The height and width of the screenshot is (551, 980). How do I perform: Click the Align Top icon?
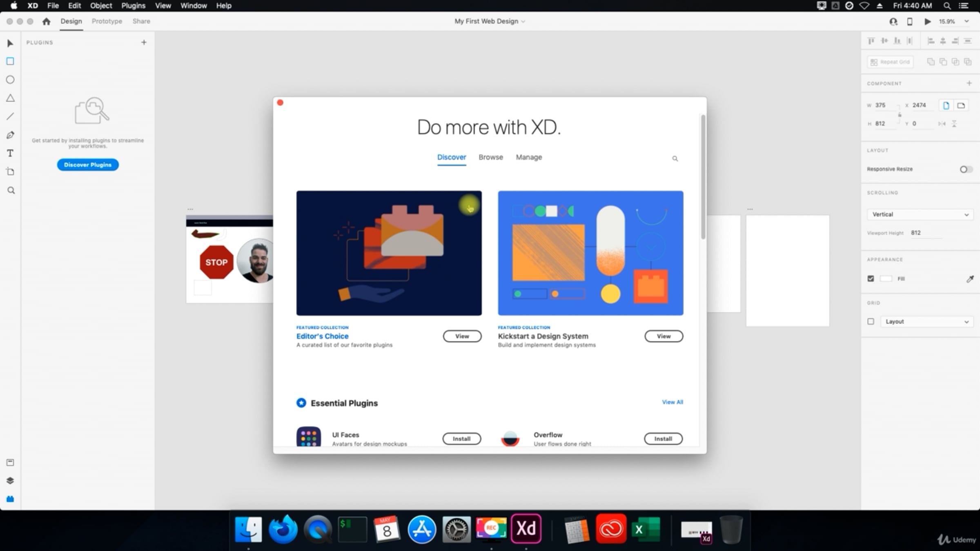coord(871,41)
